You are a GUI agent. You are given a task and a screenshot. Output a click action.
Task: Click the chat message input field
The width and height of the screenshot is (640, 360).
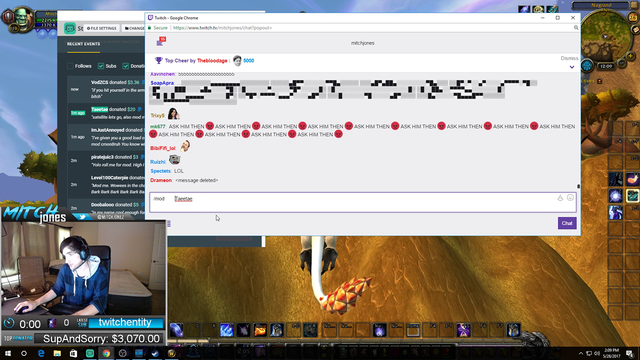pos(362,202)
